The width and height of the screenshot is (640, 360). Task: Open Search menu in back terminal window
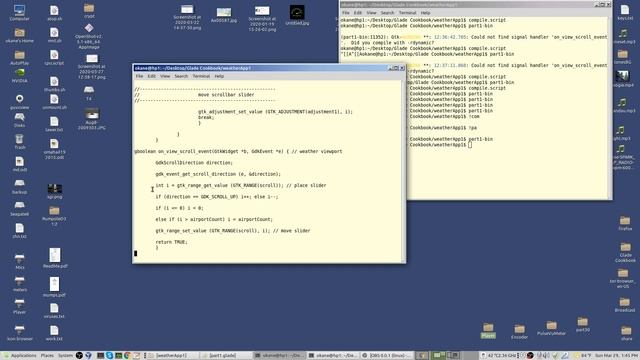pyautogui.click(x=387, y=13)
